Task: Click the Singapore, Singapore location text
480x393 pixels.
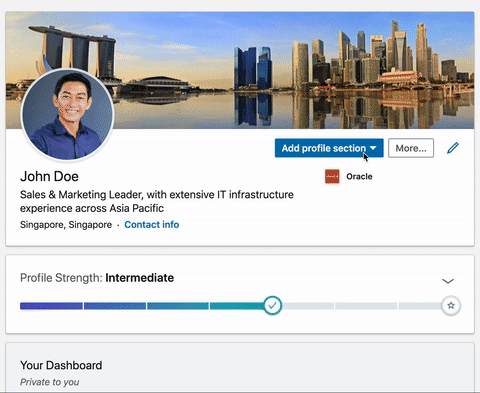Action: pos(66,225)
